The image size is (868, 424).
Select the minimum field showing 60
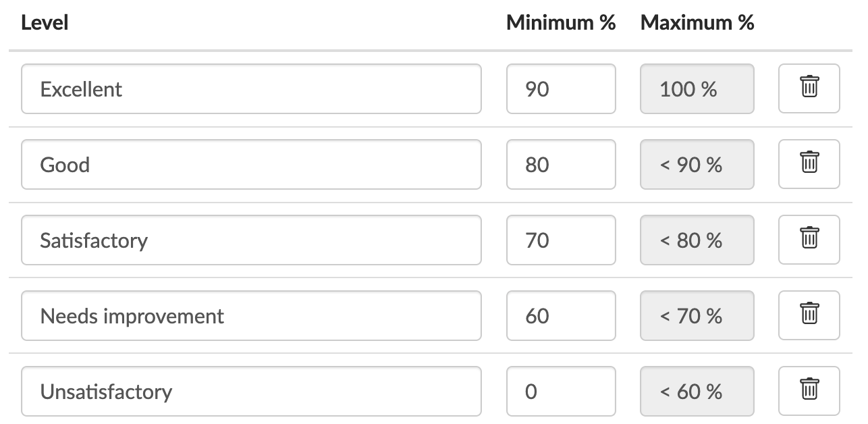coord(560,315)
